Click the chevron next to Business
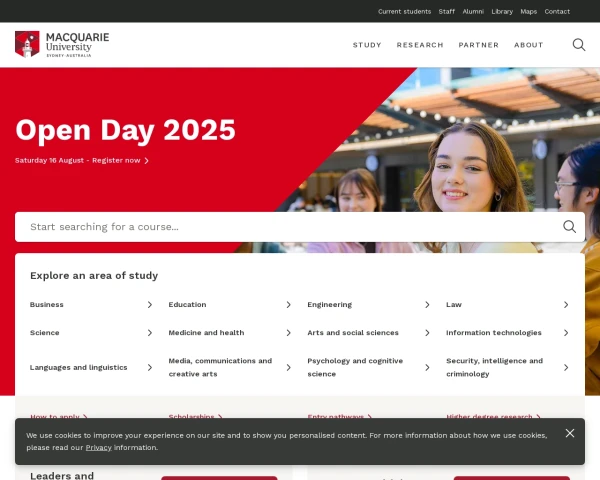This screenshot has height=480, width=600. pyautogui.click(x=150, y=305)
